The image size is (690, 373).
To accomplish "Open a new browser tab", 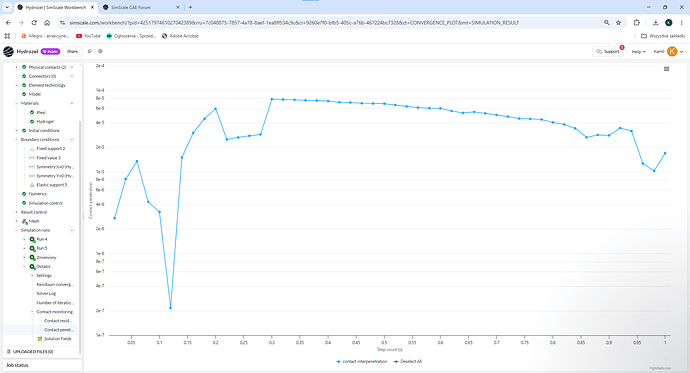I will click(x=190, y=7).
